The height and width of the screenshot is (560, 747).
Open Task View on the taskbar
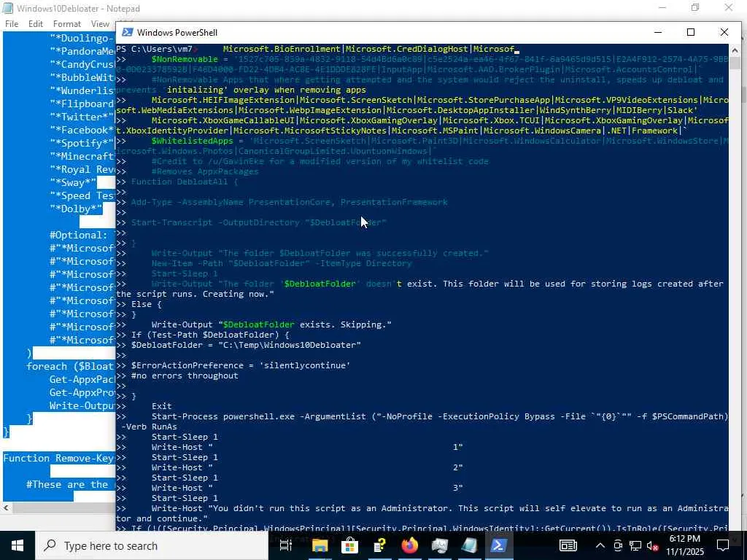[285, 545]
